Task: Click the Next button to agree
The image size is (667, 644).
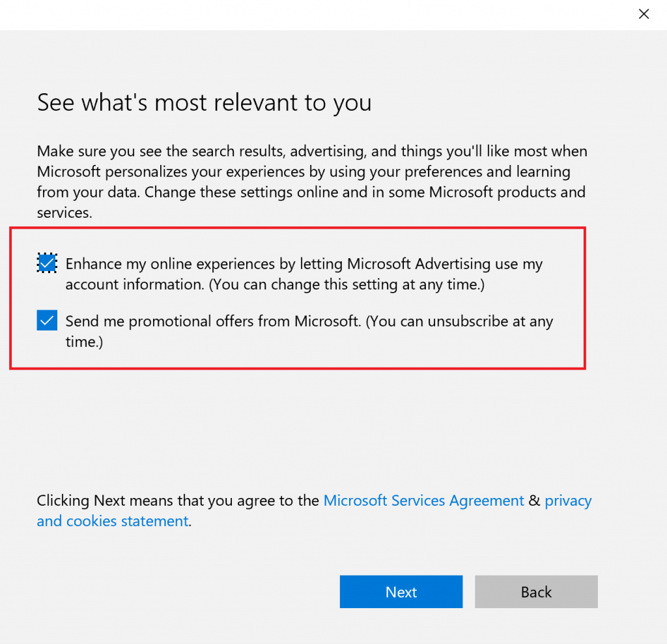Action: [x=401, y=591]
